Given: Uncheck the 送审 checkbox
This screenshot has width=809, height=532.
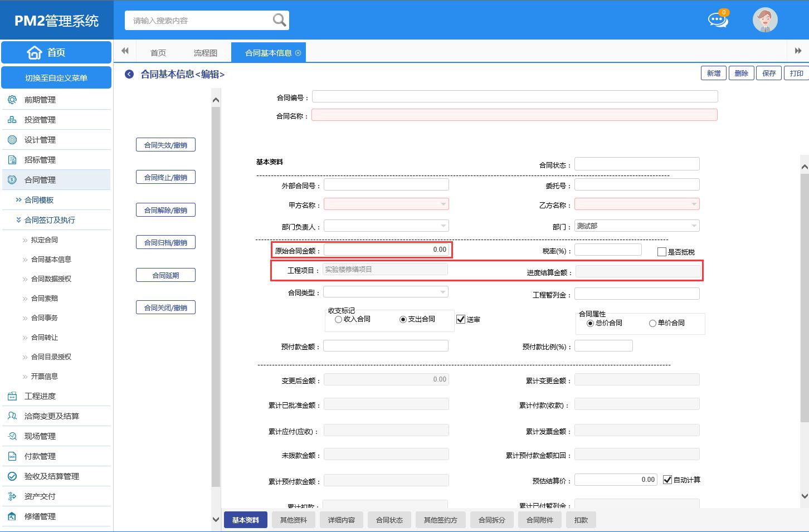Looking at the screenshot, I should 461,319.
